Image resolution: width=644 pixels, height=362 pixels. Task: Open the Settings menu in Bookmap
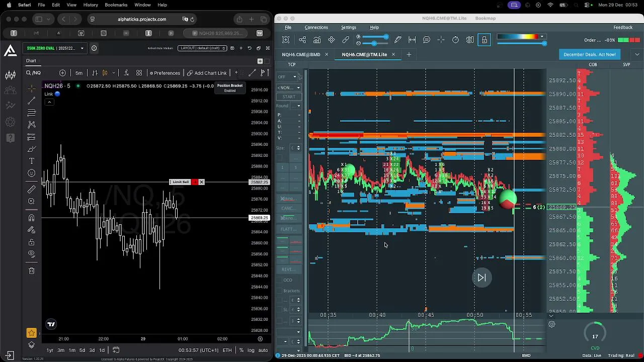click(348, 28)
